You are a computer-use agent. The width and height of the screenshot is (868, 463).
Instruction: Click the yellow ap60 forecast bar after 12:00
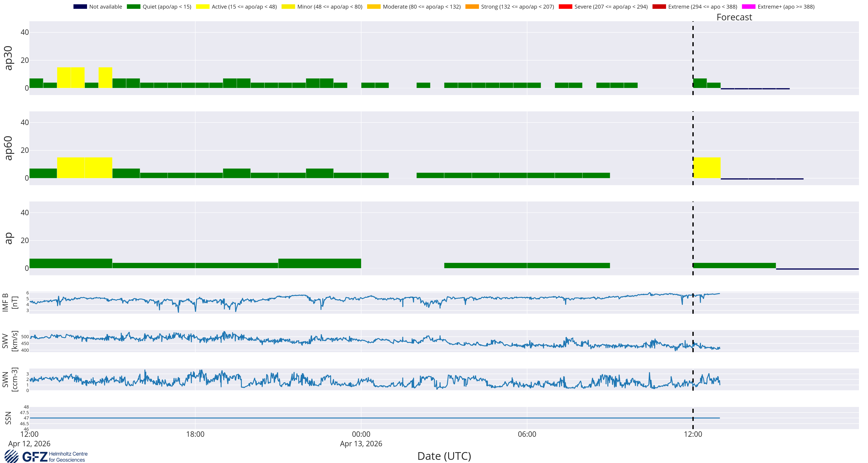[707, 168]
